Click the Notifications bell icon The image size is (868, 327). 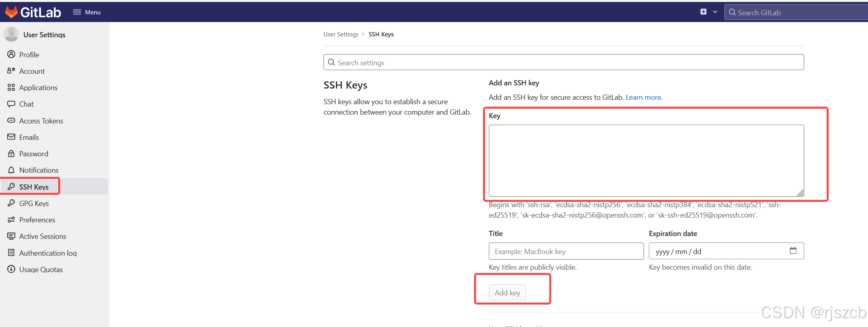(x=11, y=170)
